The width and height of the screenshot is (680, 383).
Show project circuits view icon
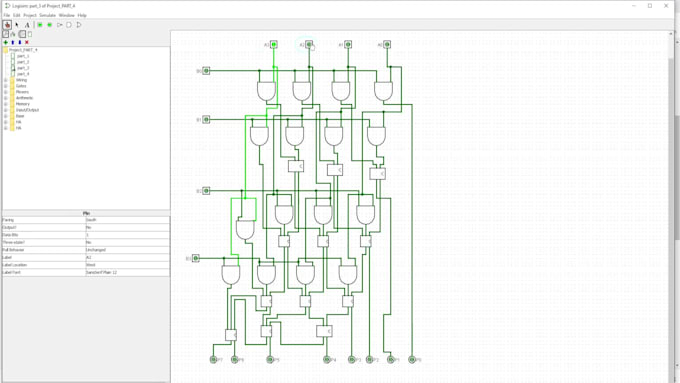(x=6, y=34)
